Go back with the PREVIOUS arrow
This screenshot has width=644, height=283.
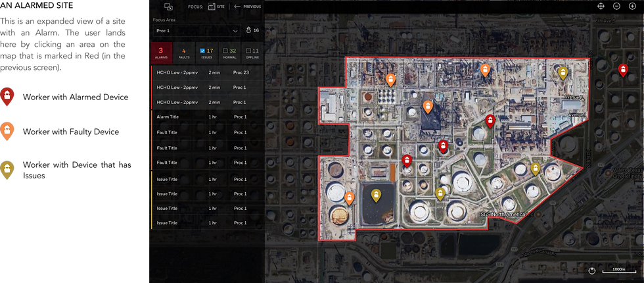[247, 7]
